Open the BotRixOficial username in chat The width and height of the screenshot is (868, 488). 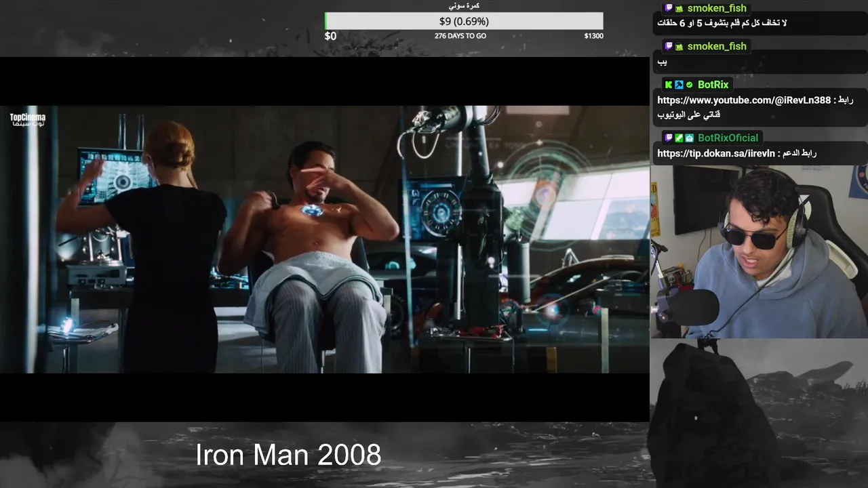(728, 138)
